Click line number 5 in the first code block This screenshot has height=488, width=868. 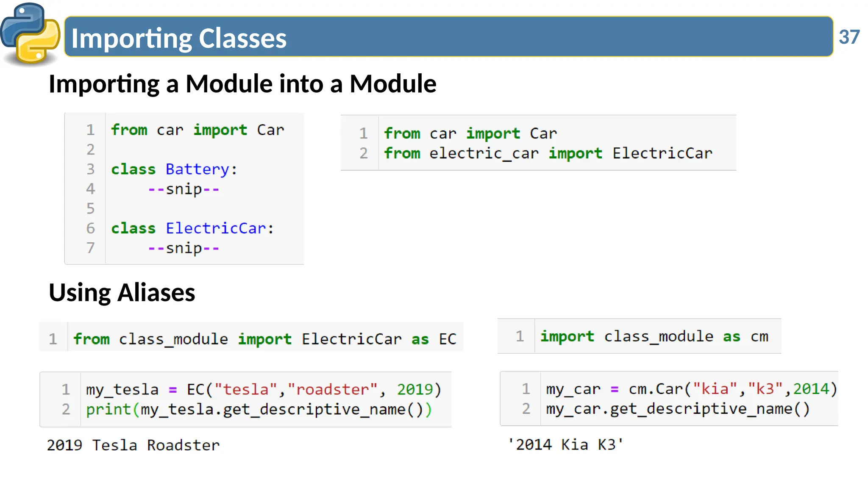click(91, 208)
